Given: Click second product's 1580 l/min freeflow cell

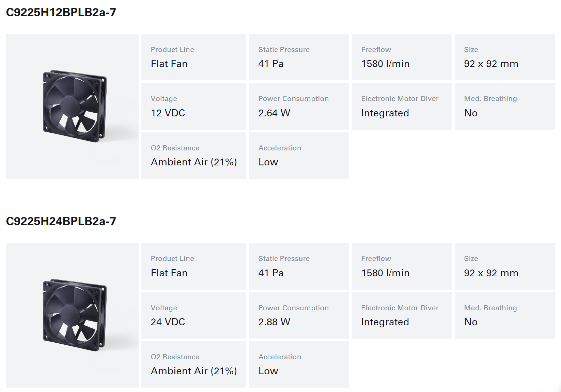Looking at the screenshot, I should pyautogui.click(x=402, y=266).
